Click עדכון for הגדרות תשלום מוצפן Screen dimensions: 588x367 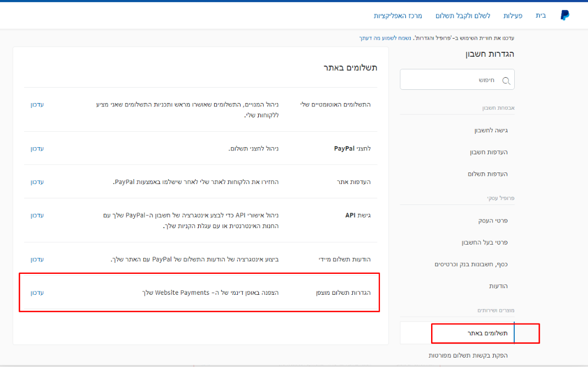click(x=37, y=293)
